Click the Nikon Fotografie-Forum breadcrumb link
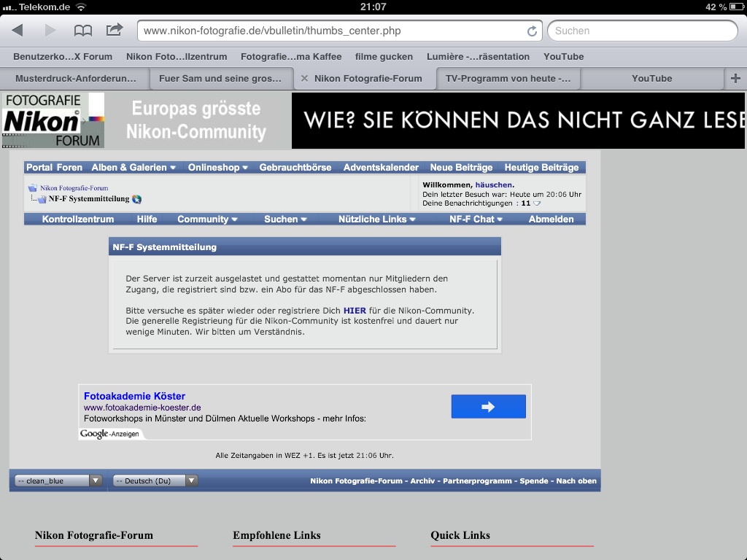 coord(74,188)
